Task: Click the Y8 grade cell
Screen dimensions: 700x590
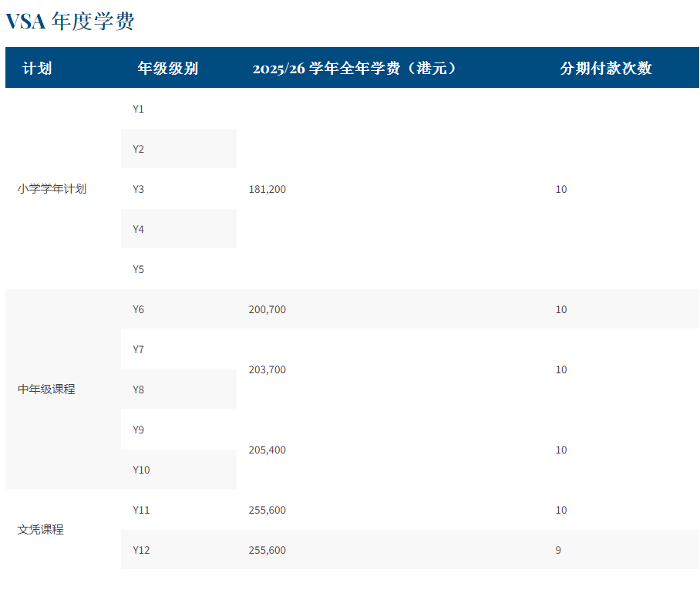Action: [x=139, y=389]
